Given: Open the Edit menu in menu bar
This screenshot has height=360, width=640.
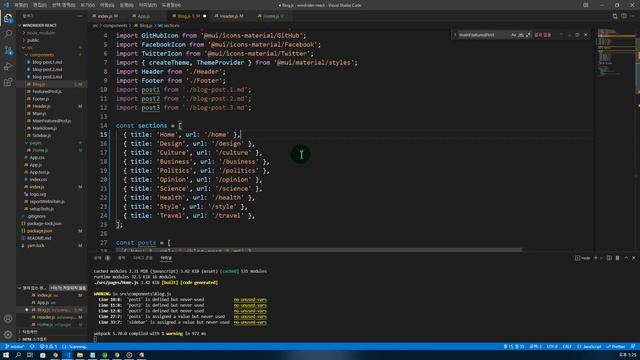Looking at the screenshot, I should 40,5.
